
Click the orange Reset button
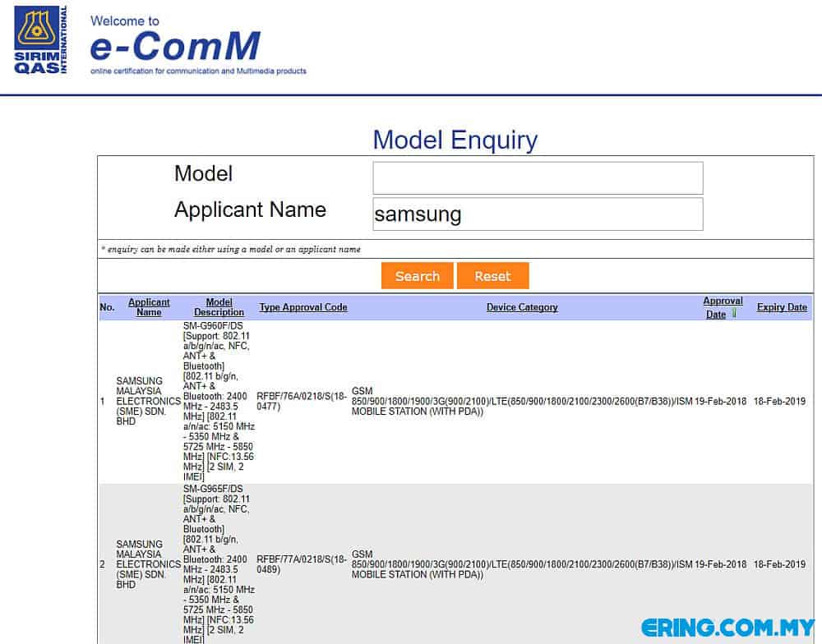(x=492, y=276)
